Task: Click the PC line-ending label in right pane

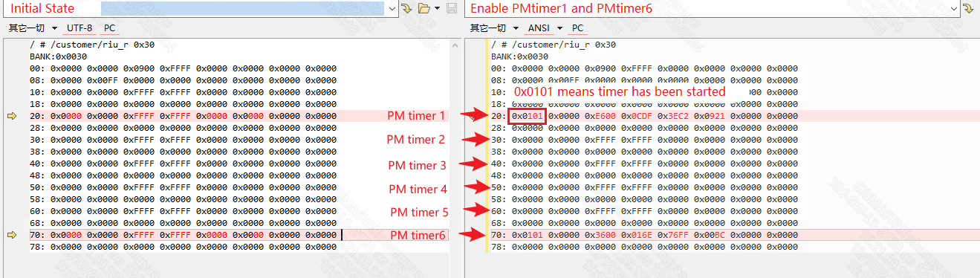Action: click(x=577, y=28)
